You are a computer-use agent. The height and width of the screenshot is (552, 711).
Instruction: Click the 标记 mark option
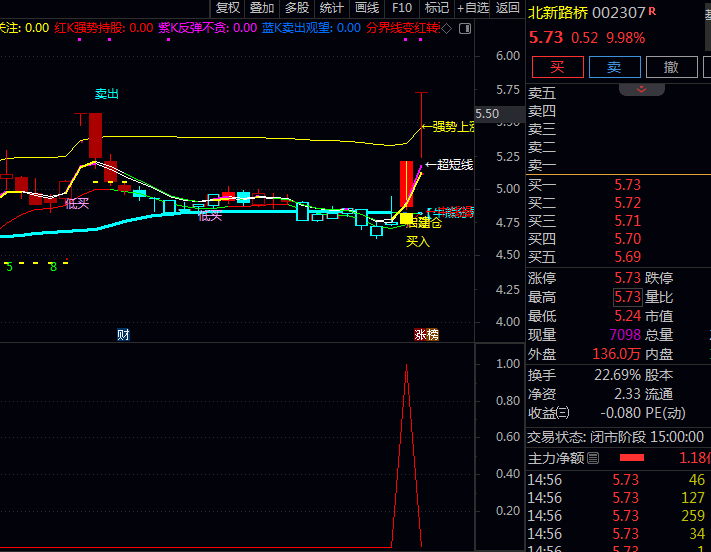pos(437,8)
